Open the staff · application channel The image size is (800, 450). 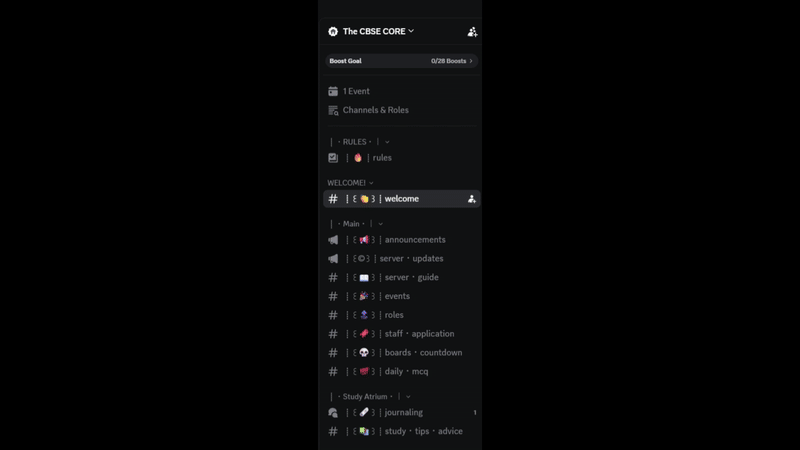point(402,334)
